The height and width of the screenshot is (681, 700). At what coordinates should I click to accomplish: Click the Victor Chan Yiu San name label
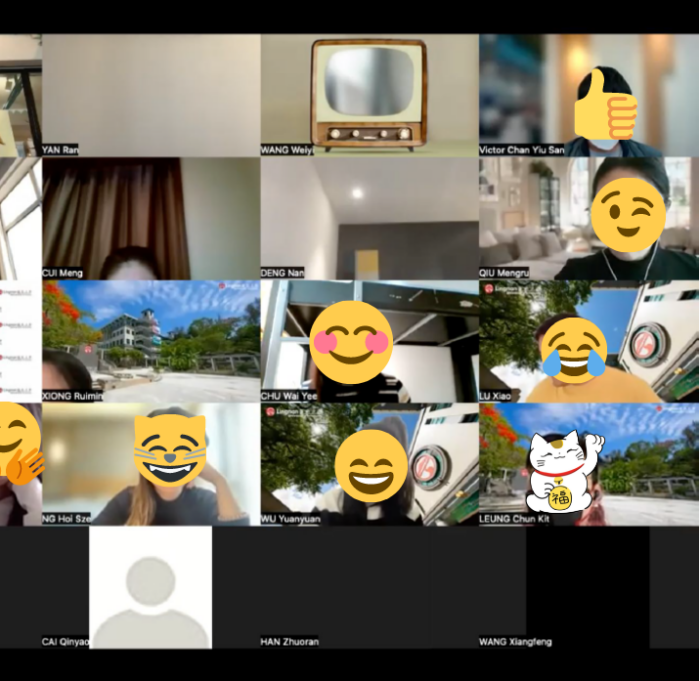[x=521, y=150]
